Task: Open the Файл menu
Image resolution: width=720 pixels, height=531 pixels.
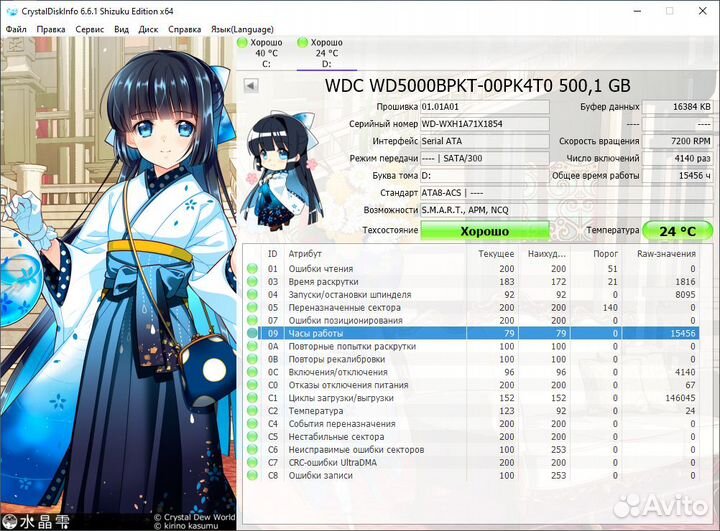Action: [16, 29]
